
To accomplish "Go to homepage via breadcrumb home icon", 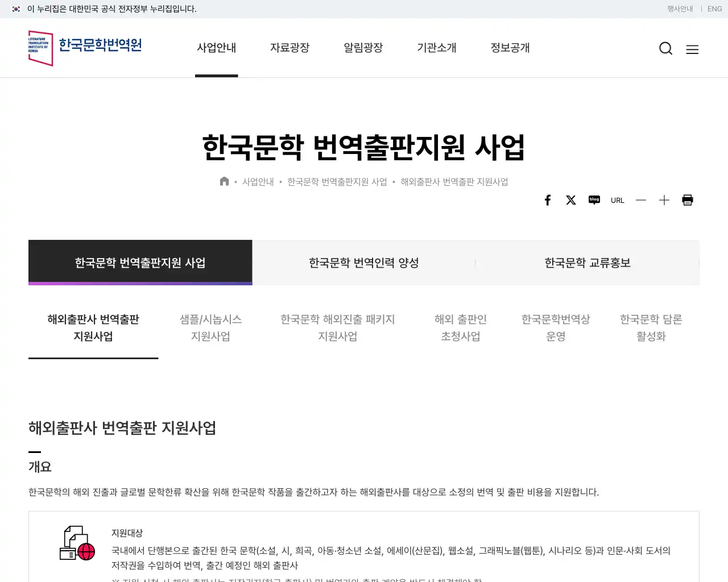I will (224, 181).
